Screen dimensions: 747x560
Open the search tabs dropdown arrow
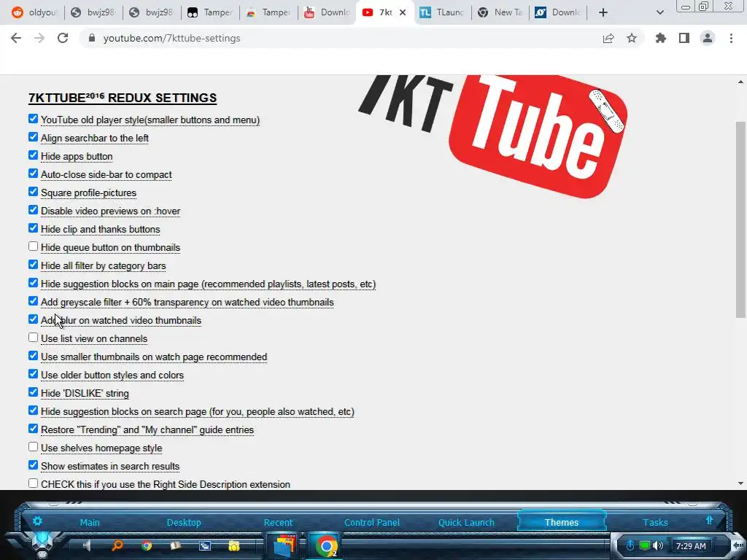(x=659, y=12)
